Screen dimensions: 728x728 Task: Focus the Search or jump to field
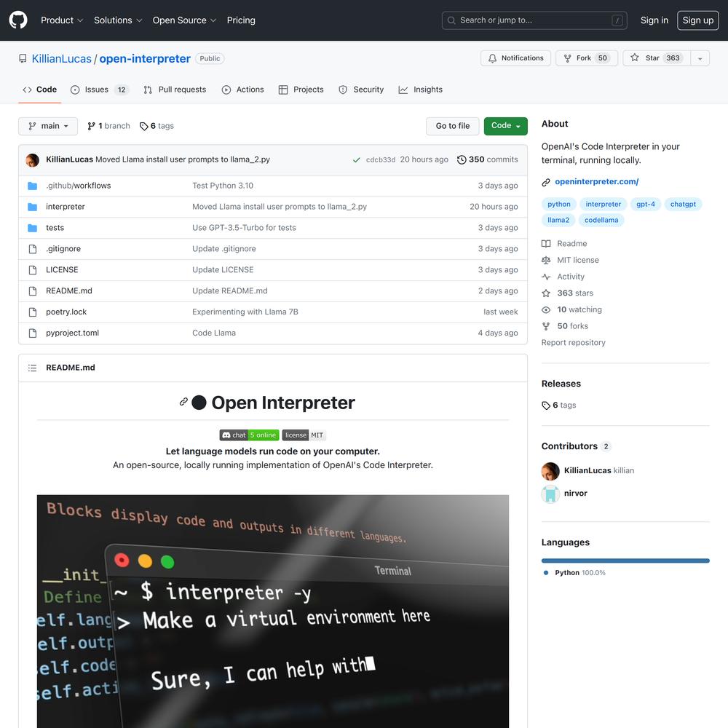click(x=534, y=20)
